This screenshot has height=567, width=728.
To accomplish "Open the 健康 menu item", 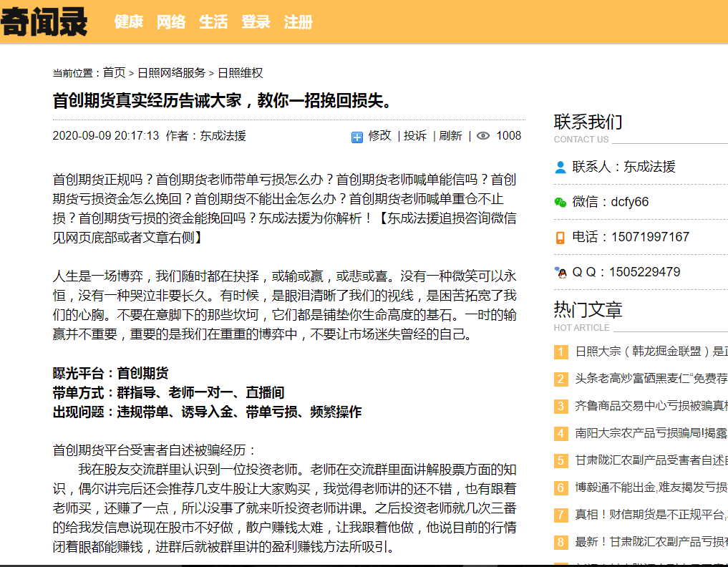I will click(x=129, y=21).
